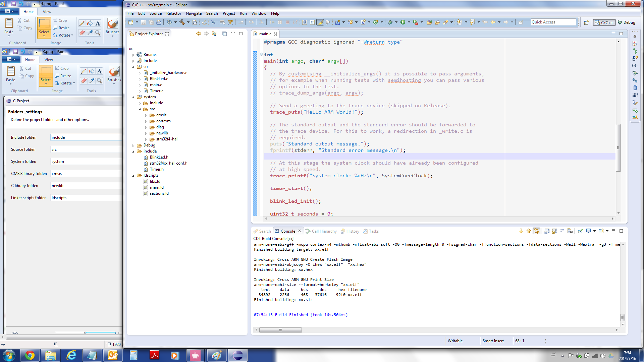Image resolution: width=644 pixels, height=362 pixels.
Task: Expand the Debug folder node
Action: (x=133, y=145)
